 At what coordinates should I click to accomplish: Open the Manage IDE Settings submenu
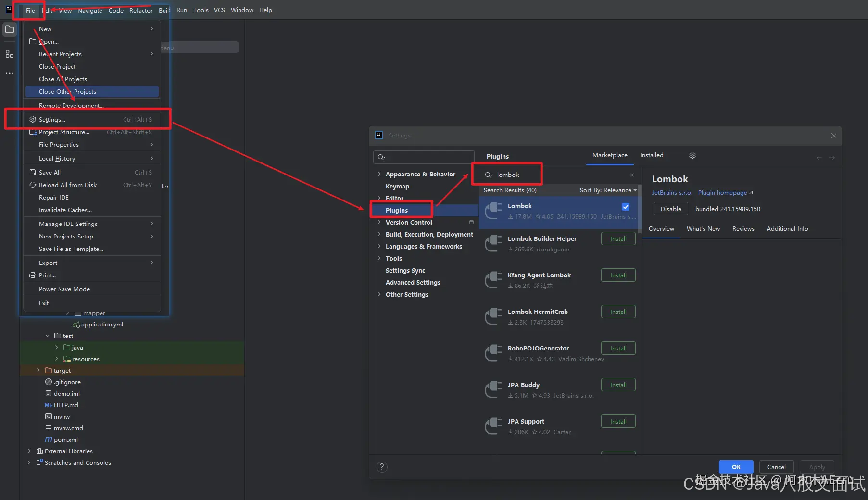[92, 224]
